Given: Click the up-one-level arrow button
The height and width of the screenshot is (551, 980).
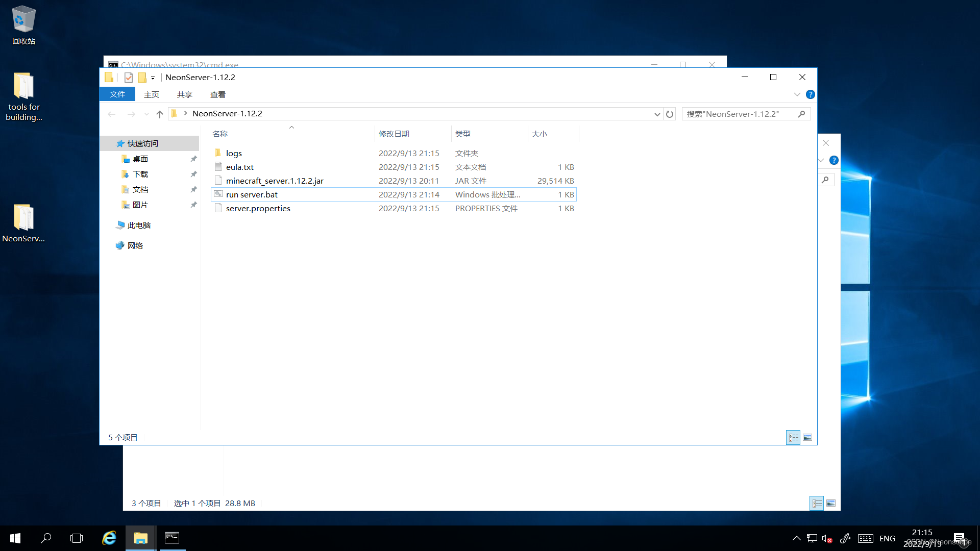Looking at the screenshot, I should (160, 114).
